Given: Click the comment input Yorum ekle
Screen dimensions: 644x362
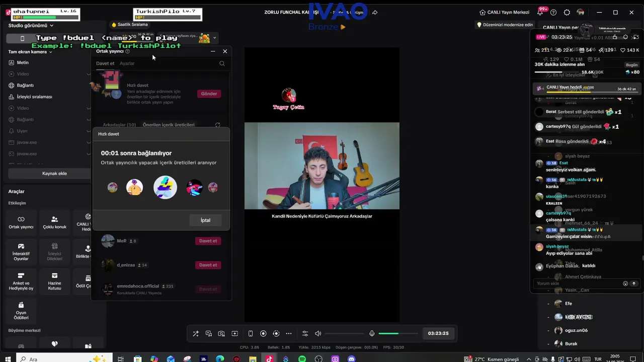Looking at the screenshot, I should (x=579, y=284).
